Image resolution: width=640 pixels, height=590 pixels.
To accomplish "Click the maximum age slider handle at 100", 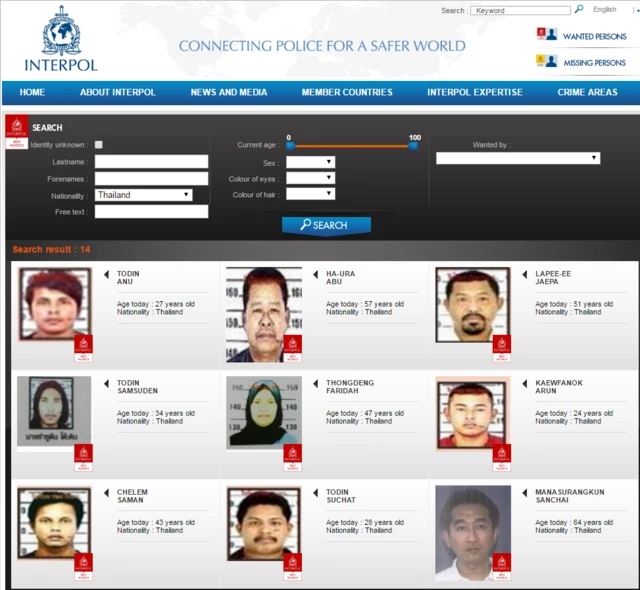I will tap(413, 146).
